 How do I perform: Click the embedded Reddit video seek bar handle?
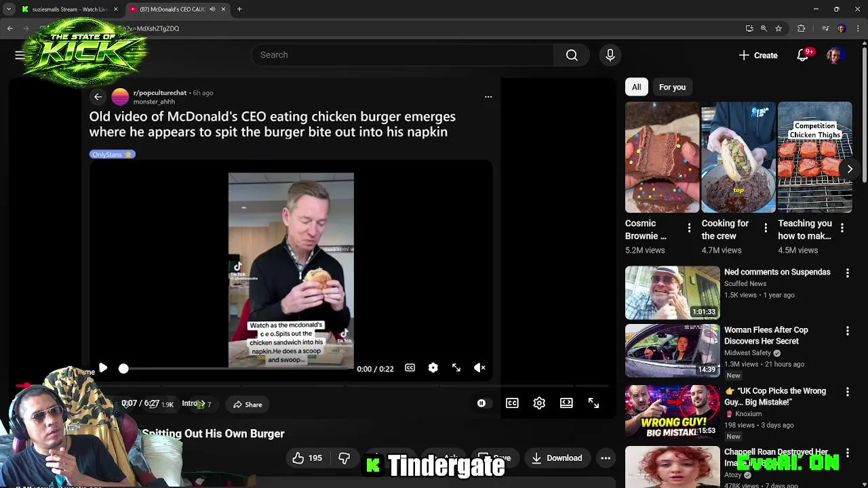click(x=123, y=369)
